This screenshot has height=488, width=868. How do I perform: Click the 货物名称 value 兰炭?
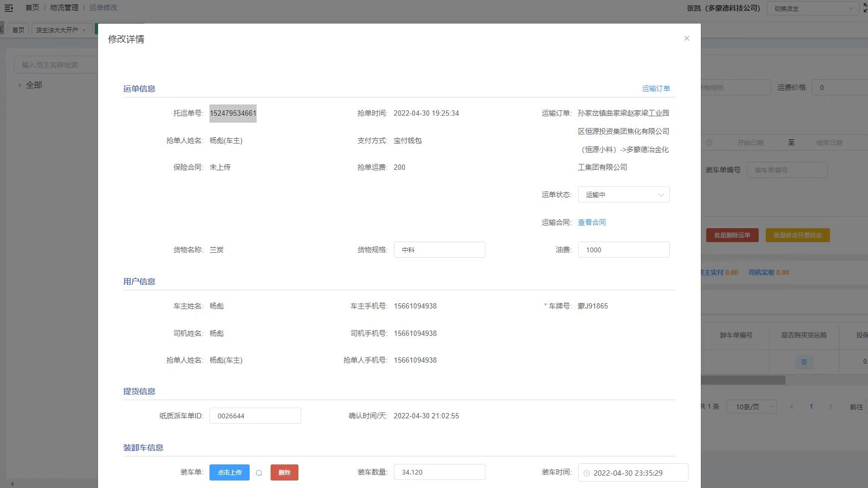point(216,250)
